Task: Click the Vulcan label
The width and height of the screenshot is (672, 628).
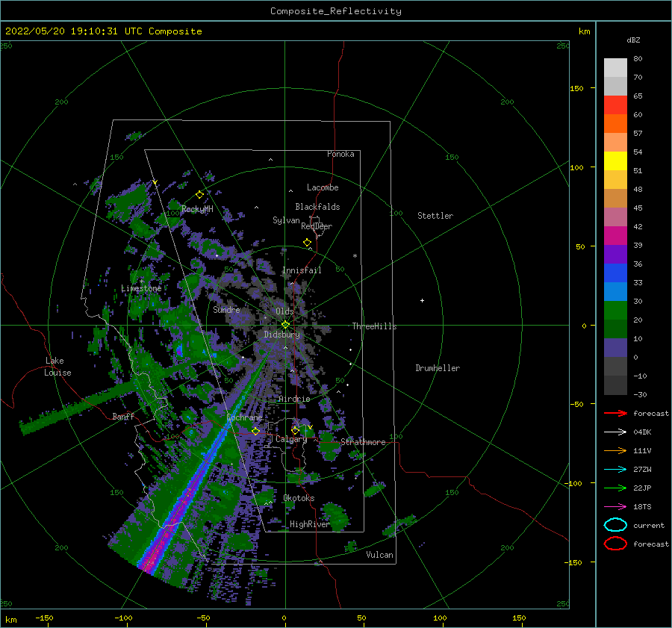Action: (x=379, y=555)
